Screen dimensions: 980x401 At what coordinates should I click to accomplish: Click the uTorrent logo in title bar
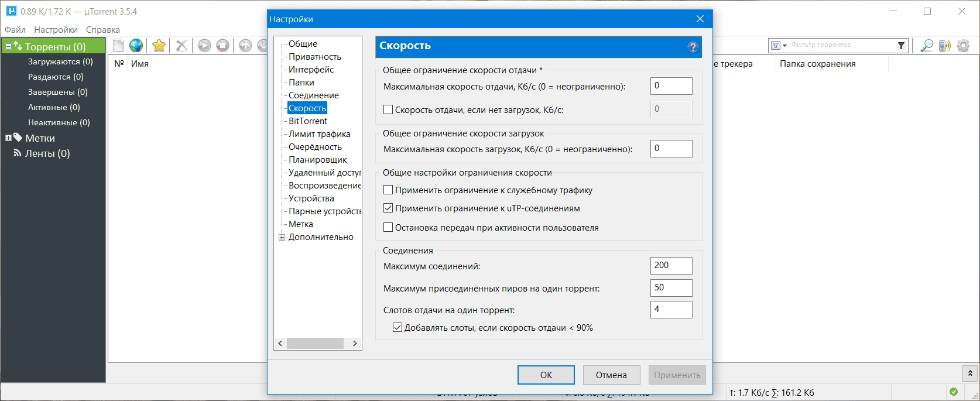[x=11, y=11]
